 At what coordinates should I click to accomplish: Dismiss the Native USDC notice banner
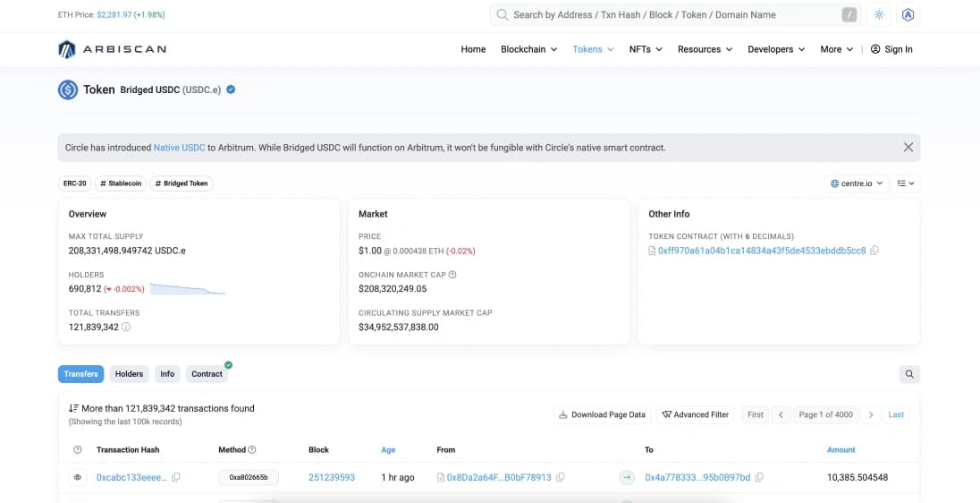pyautogui.click(x=908, y=148)
